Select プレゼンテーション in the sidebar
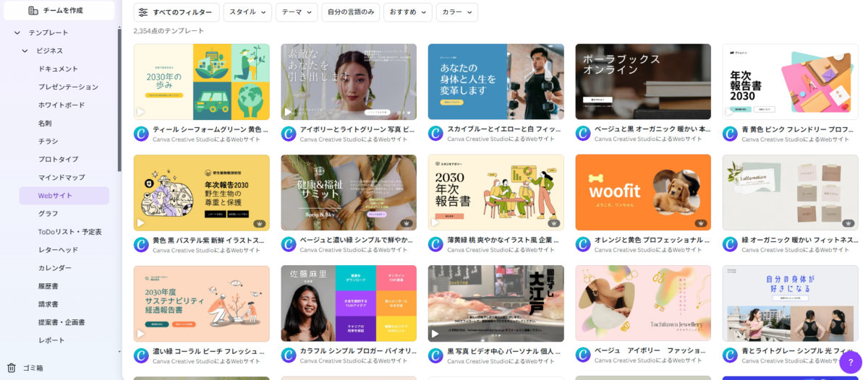Screen dimensions: 868x380 point(68,87)
